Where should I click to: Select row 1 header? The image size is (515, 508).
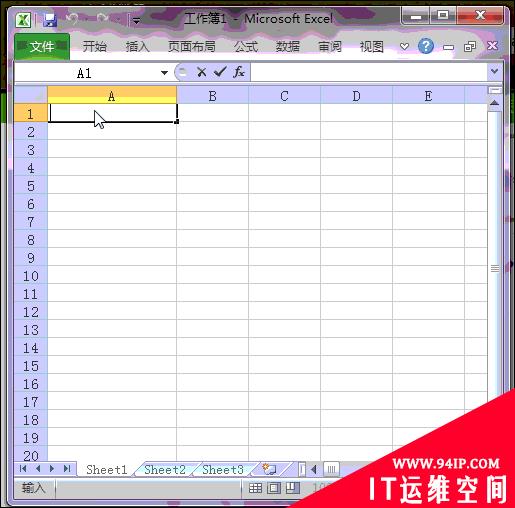point(31,113)
